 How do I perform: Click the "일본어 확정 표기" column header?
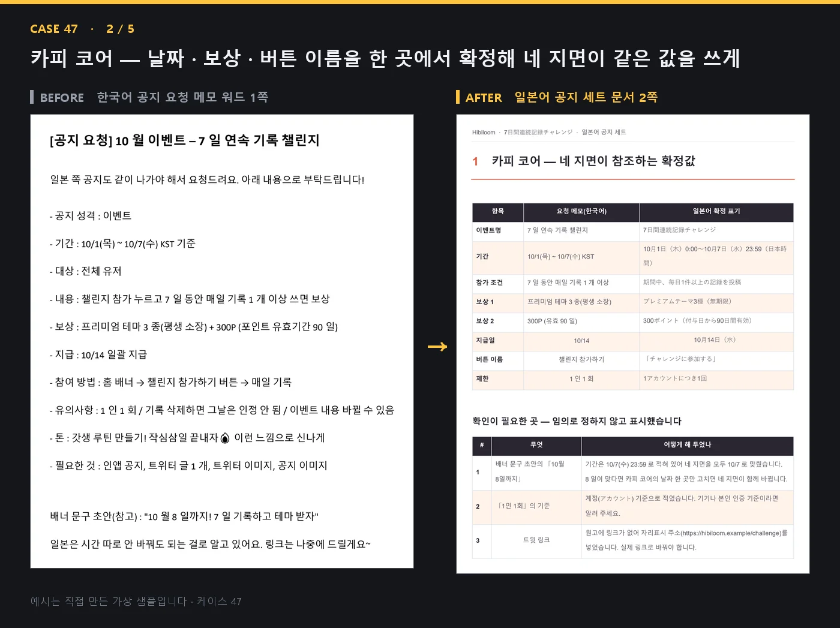716,211
